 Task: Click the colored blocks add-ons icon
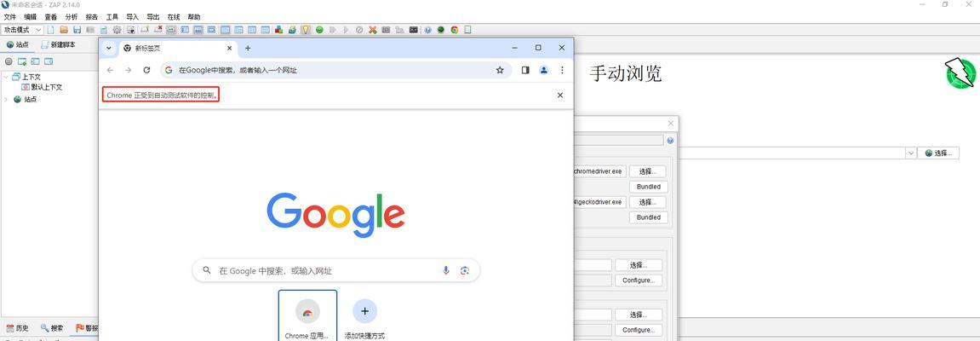pyautogui.click(x=278, y=29)
